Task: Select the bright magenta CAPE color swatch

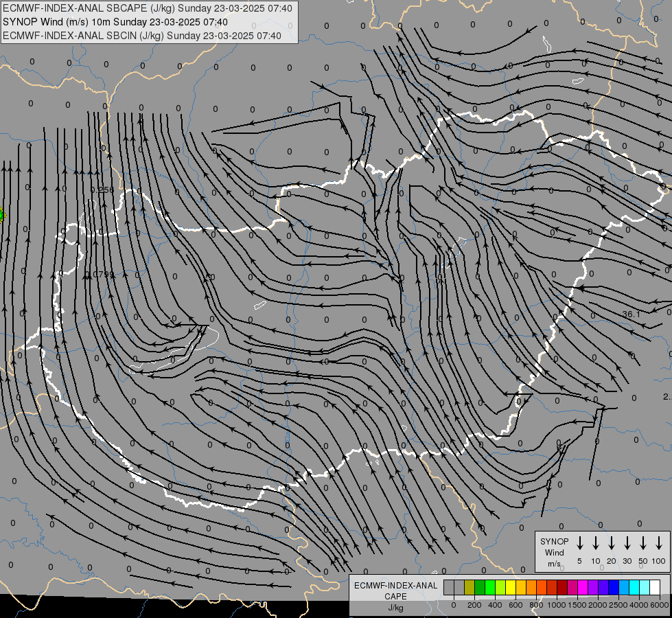Action: pos(583,587)
